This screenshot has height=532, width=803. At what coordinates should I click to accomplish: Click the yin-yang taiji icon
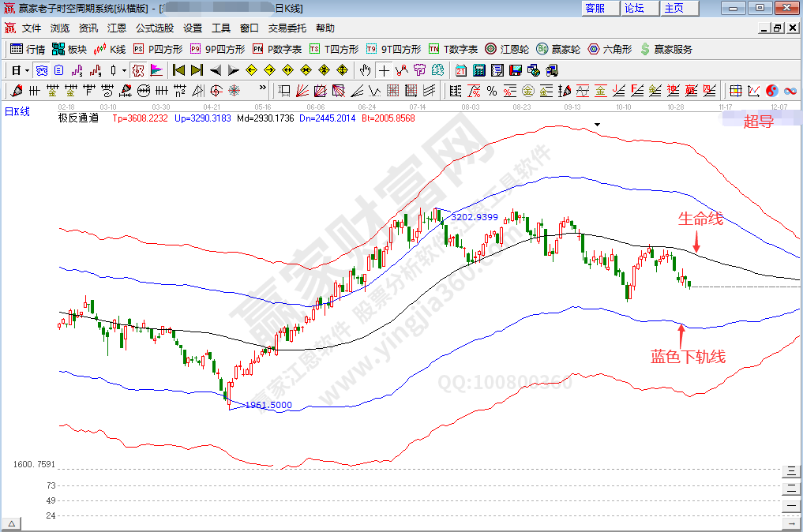pyautogui.click(x=771, y=91)
